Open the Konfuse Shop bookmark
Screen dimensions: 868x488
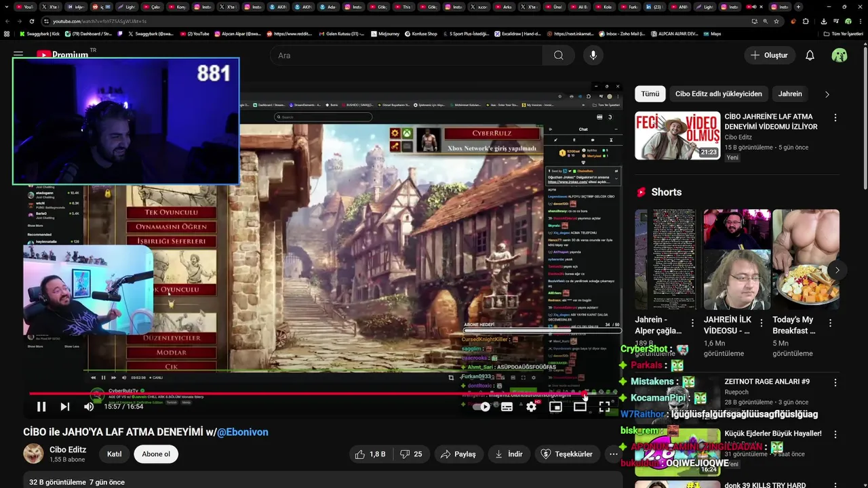(x=421, y=34)
